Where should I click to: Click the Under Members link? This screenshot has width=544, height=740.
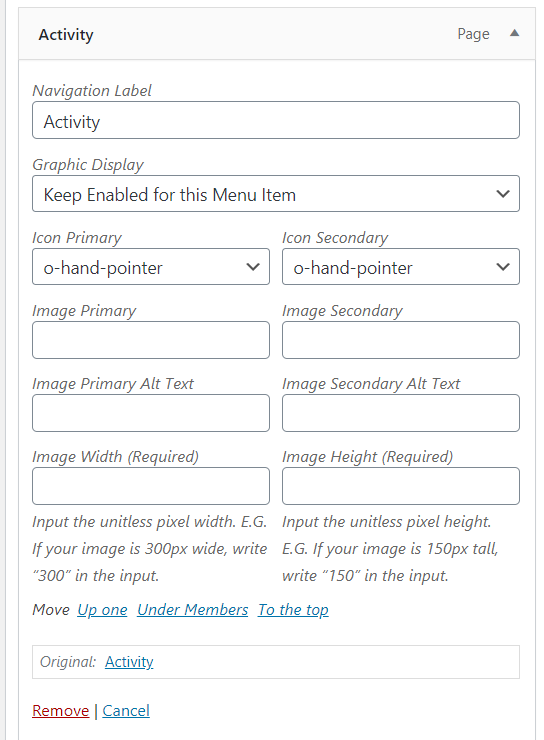pos(192,610)
